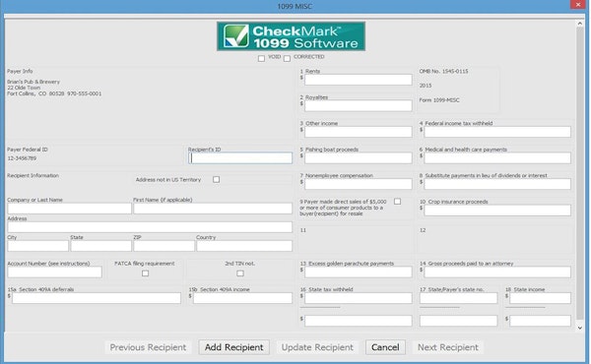Enable box 9 direct sales checkbox
The image size is (591, 364).
(397, 202)
